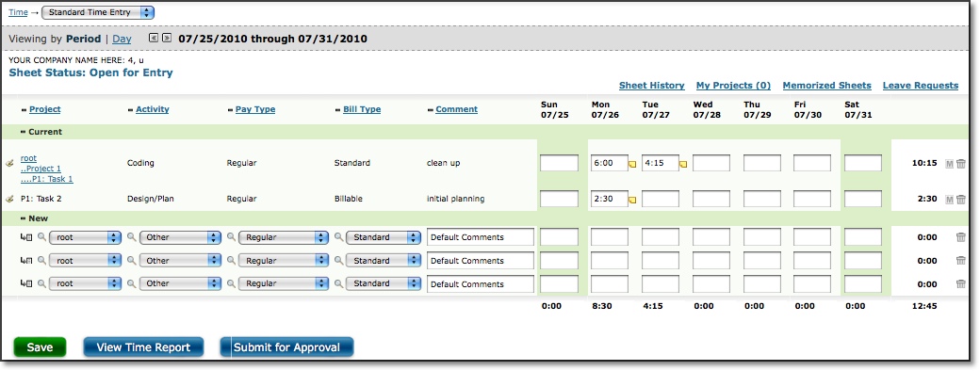
Task: Click the copy-row icon of first New row
Action: [26, 237]
